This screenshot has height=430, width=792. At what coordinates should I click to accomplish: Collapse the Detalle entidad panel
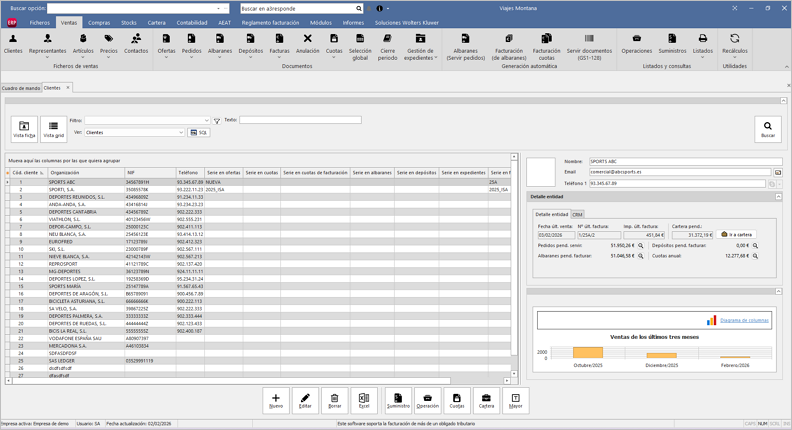[x=778, y=197]
